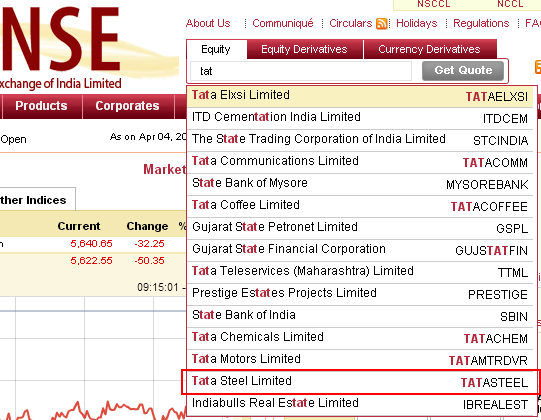Choose State Bank of India suggestion
Viewport: 541px width, 420px height.
tap(360, 316)
